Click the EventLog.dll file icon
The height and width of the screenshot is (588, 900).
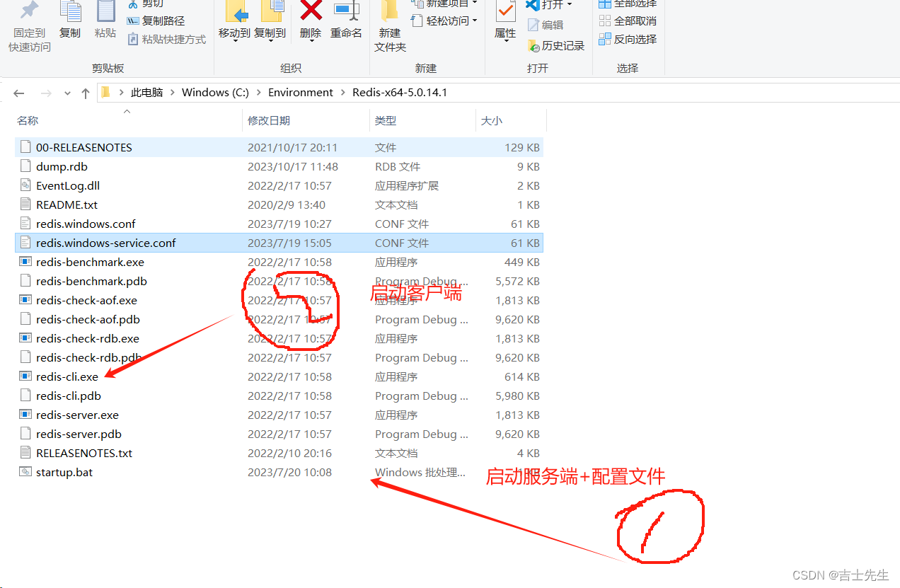pos(25,186)
